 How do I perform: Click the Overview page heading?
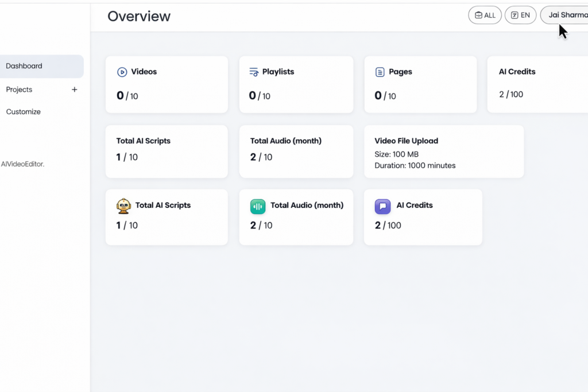[x=139, y=16]
